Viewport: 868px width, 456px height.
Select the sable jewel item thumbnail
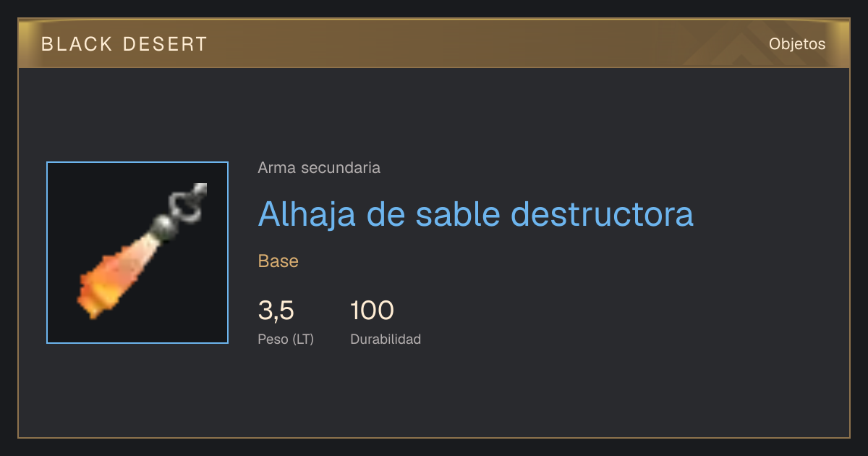click(x=137, y=253)
